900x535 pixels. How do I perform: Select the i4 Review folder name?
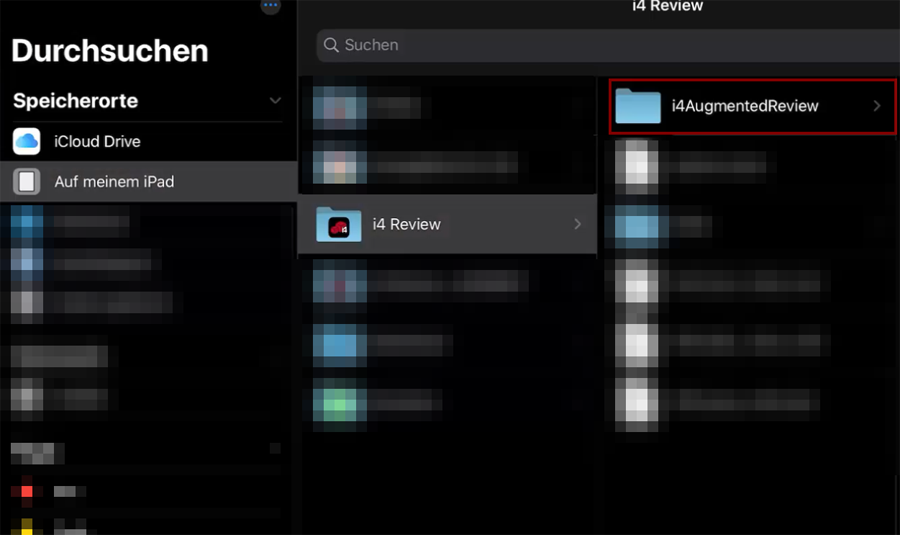406,224
